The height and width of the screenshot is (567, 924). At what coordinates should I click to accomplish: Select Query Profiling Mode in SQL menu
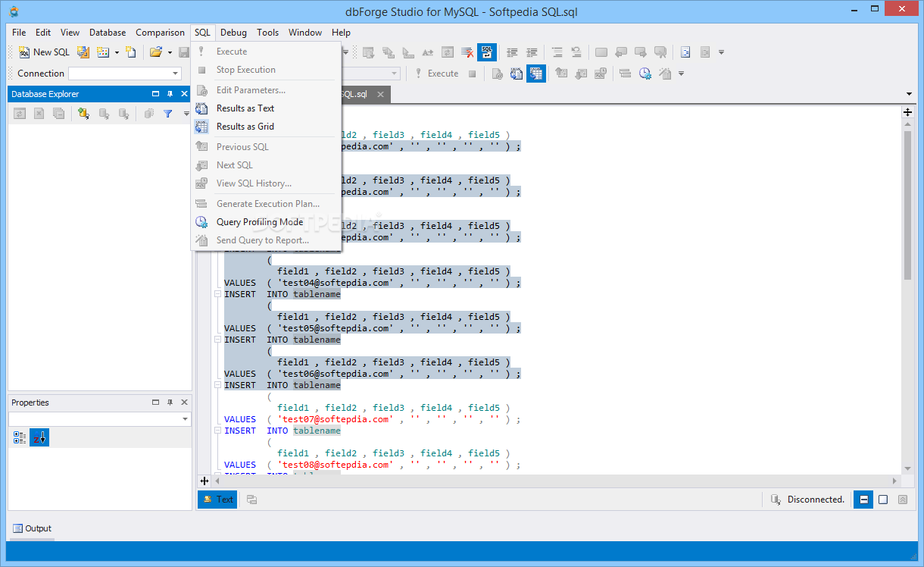[267, 222]
